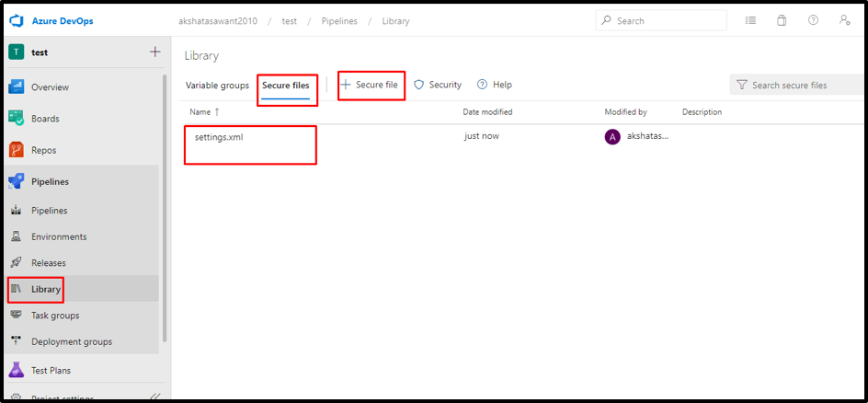Click the Help button in toolbar
The height and width of the screenshot is (403, 868).
tap(495, 85)
